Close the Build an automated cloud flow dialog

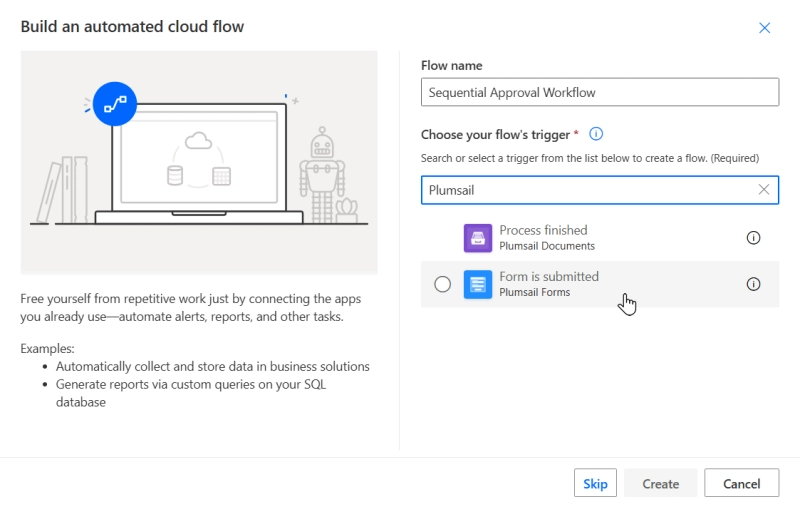click(765, 28)
